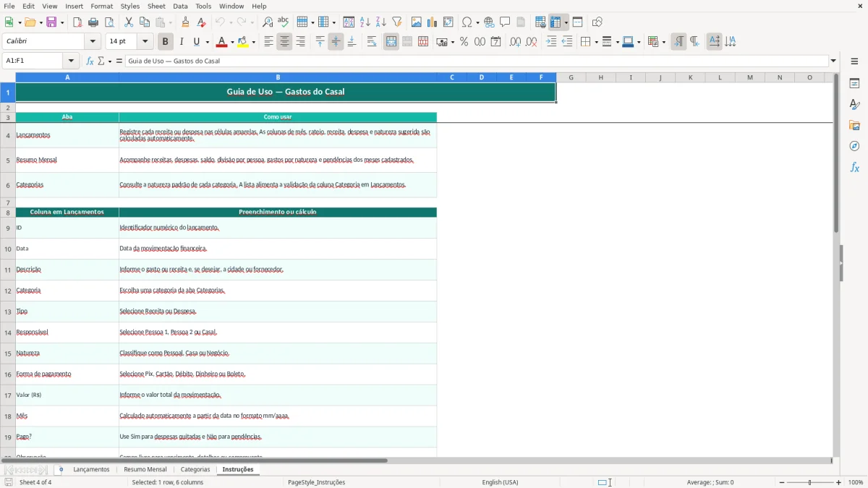Viewport: 868px width, 488px height.
Task: Save the spreadsheet with the Save icon
Action: (52, 22)
